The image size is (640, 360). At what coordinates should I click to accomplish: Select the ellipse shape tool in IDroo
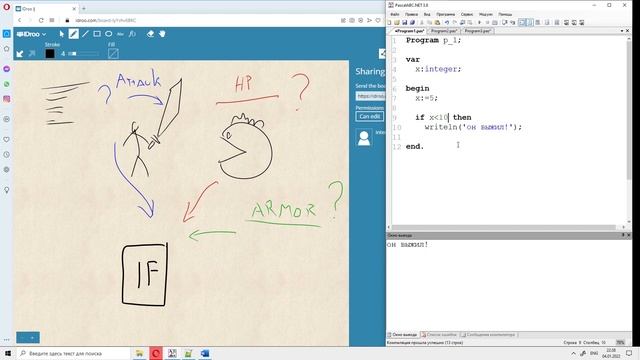pos(109,34)
